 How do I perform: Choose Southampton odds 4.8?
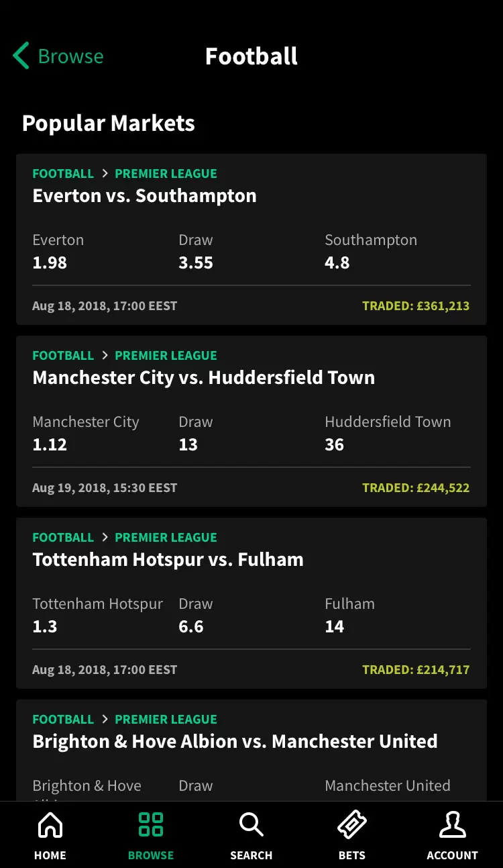tap(337, 262)
